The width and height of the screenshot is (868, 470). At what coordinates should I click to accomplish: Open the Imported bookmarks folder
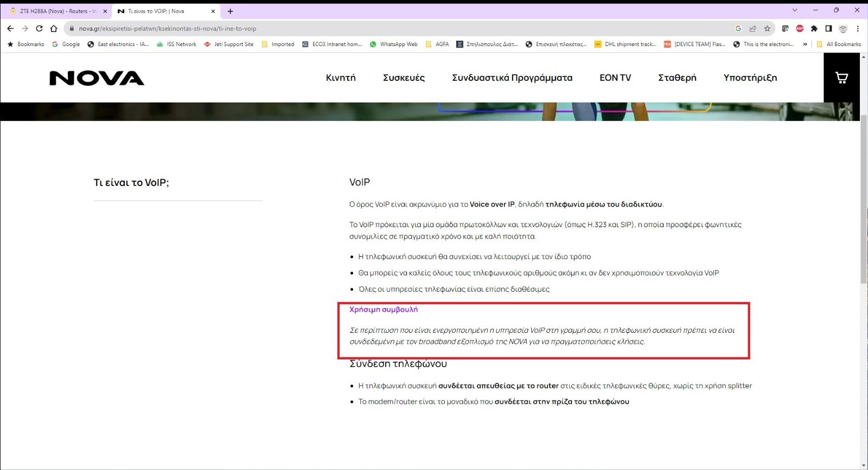tap(278, 44)
